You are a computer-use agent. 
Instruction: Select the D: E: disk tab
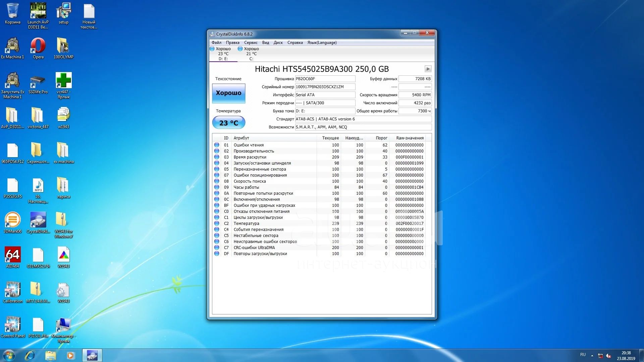click(223, 54)
